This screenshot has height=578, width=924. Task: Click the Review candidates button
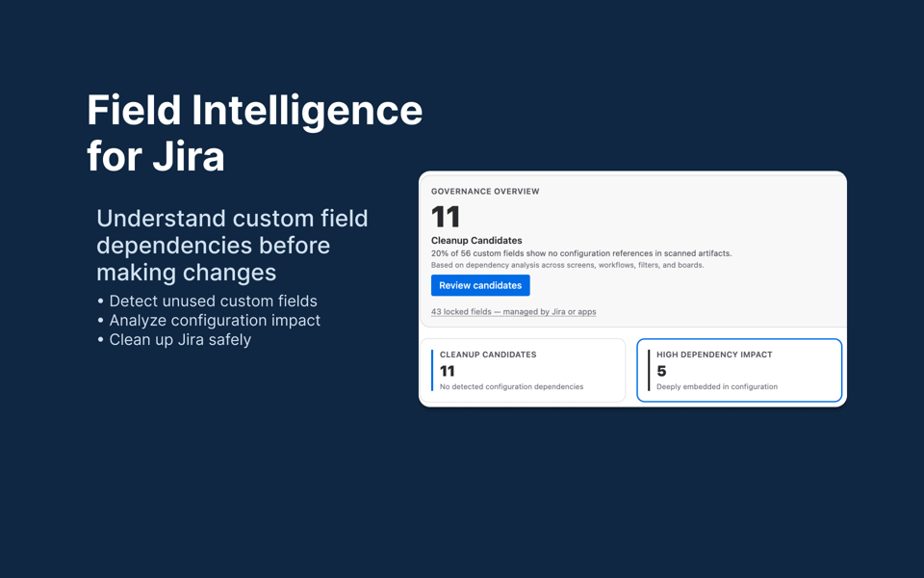point(480,285)
